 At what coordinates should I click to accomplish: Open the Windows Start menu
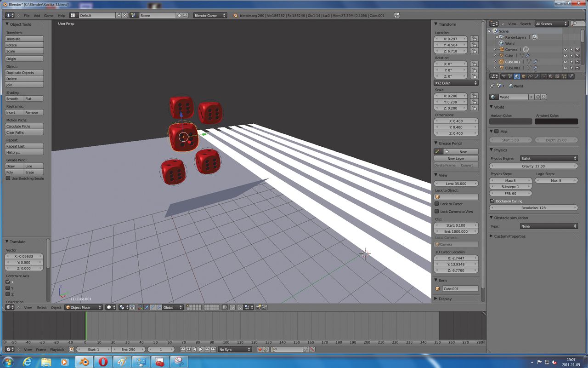8,362
